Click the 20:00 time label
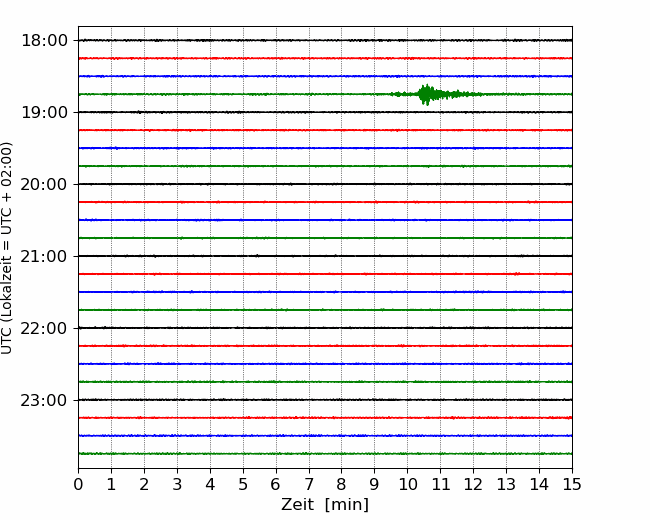Viewport: 650px width, 520px height. click(x=44, y=185)
